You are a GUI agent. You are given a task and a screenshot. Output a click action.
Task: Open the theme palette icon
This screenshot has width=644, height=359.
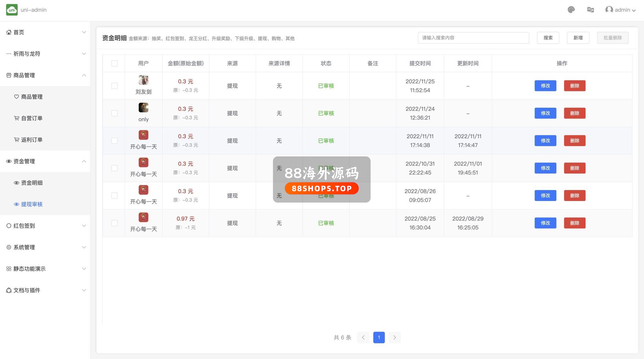click(x=571, y=10)
